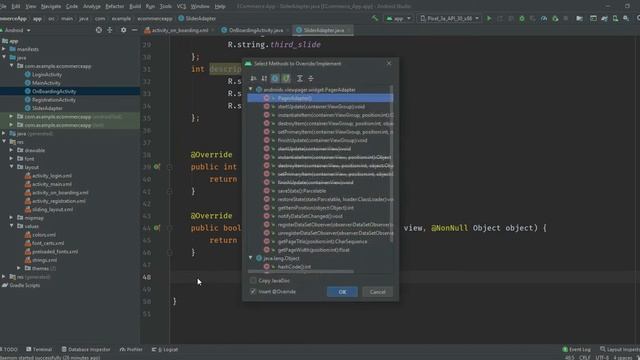Click Expand All icon in dialog toolbar

coord(300,78)
